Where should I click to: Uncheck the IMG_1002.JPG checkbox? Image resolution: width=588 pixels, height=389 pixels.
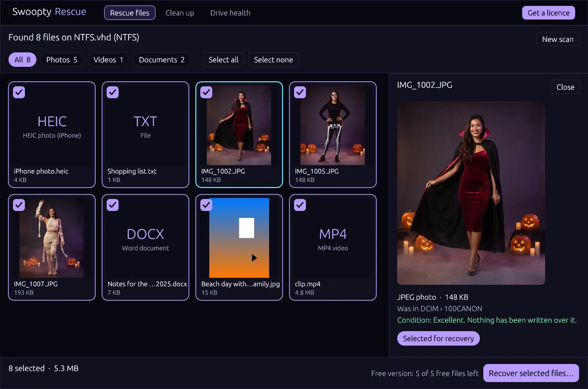(x=207, y=92)
